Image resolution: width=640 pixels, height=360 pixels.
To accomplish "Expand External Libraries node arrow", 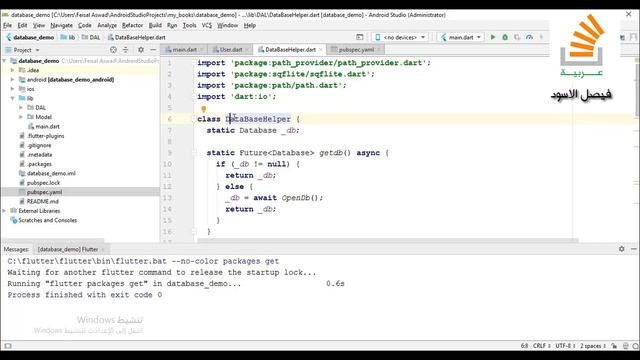I will 4,211.
